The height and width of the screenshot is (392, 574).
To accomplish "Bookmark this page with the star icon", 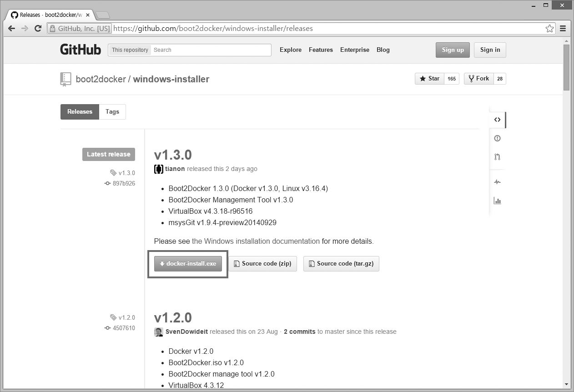I will (549, 28).
